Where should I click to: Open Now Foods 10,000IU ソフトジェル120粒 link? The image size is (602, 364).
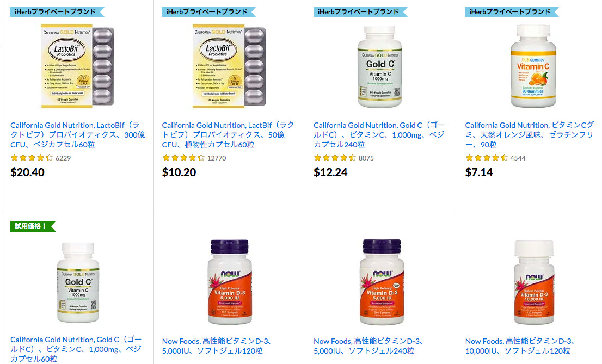click(520, 346)
